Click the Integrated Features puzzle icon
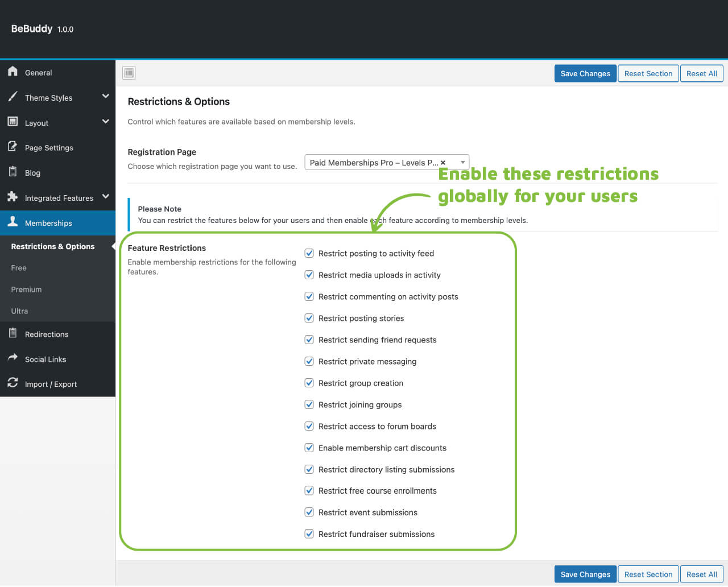The height and width of the screenshot is (587, 728). coord(13,197)
